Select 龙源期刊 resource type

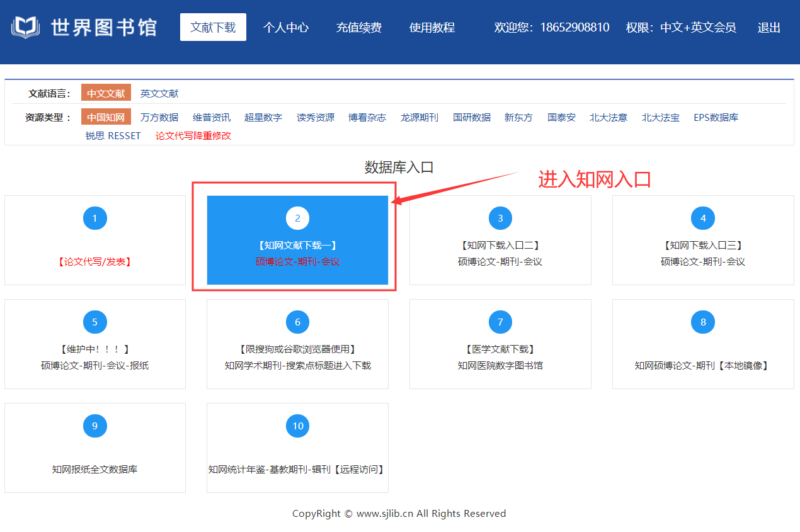click(420, 117)
